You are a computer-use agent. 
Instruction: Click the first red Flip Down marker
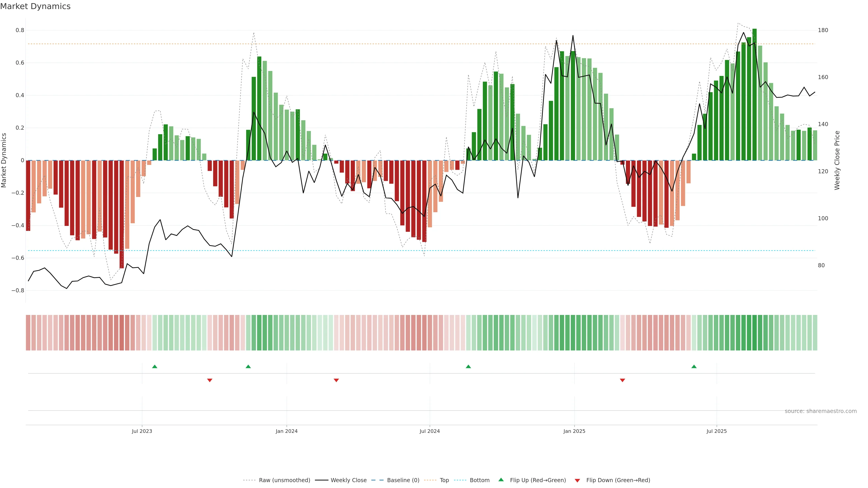click(210, 380)
